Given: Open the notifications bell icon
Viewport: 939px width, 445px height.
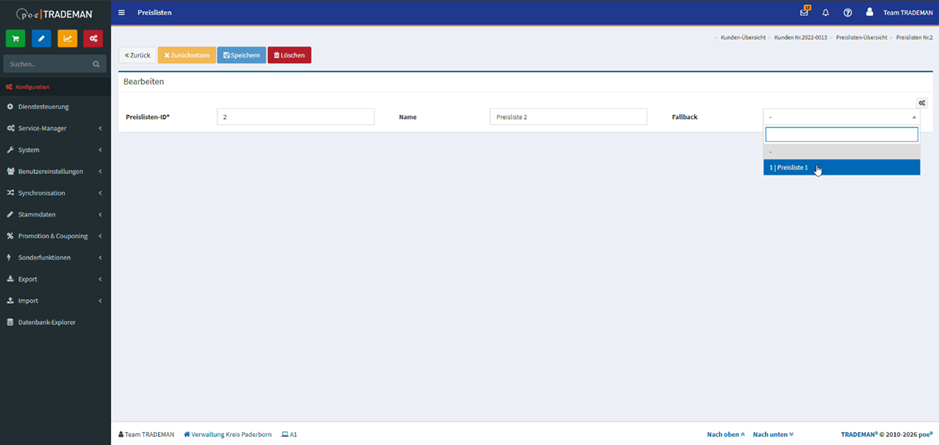Looking at the screenshot, I should click(826, 13).
